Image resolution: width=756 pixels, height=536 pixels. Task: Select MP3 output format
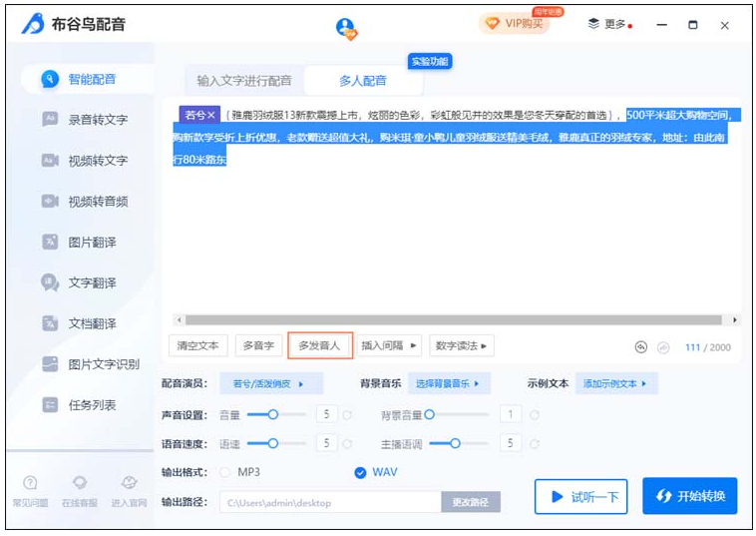(x=225, y=472)
